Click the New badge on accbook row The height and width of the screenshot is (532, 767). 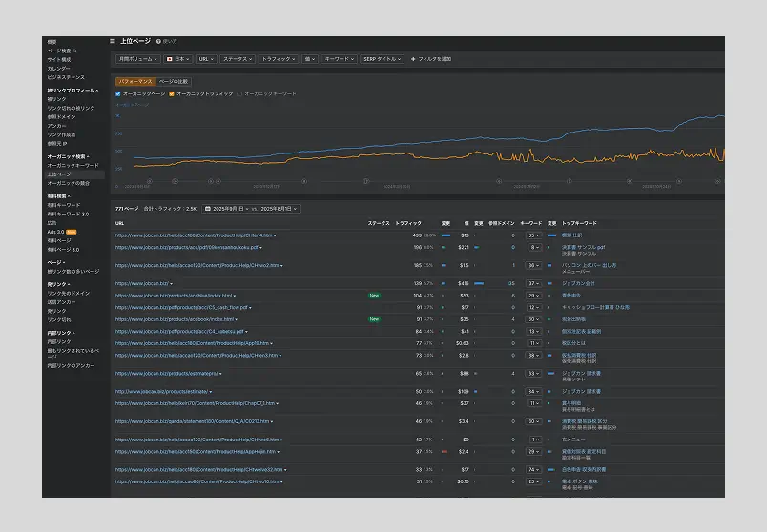tap(374, 319)
